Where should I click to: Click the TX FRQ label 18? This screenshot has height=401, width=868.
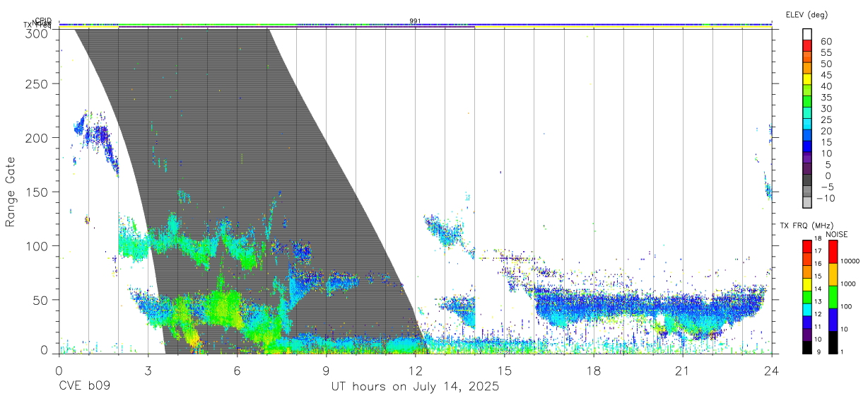(818, 238)
